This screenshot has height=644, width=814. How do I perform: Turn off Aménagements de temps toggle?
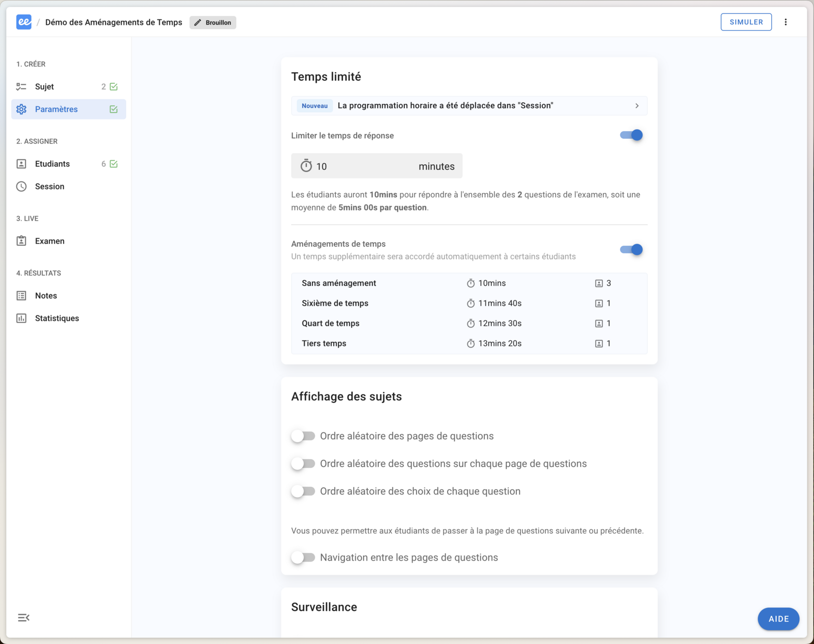[631, 250]
